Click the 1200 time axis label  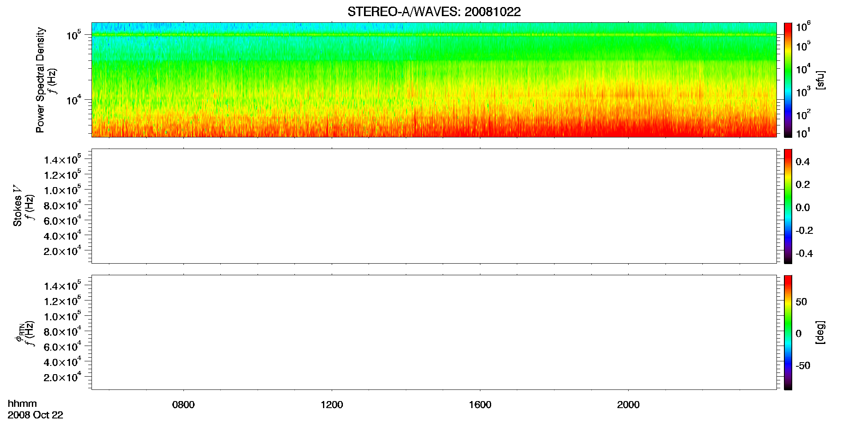[x=332, y=405]
